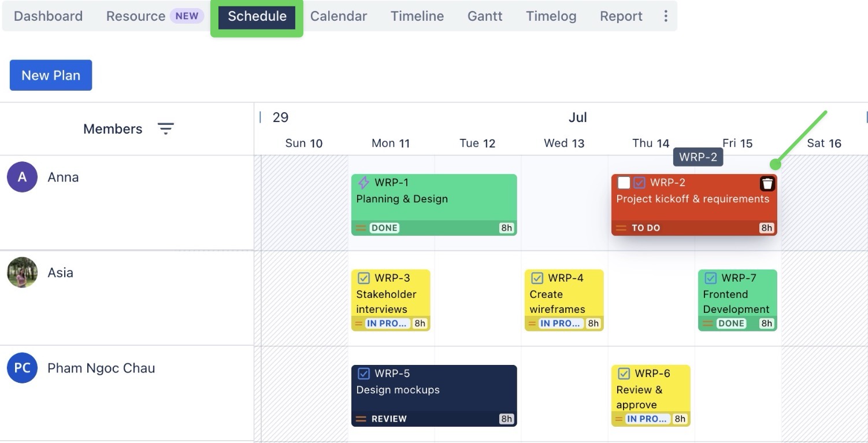
Task: Click the New Plan button
Action: point(50,75)
